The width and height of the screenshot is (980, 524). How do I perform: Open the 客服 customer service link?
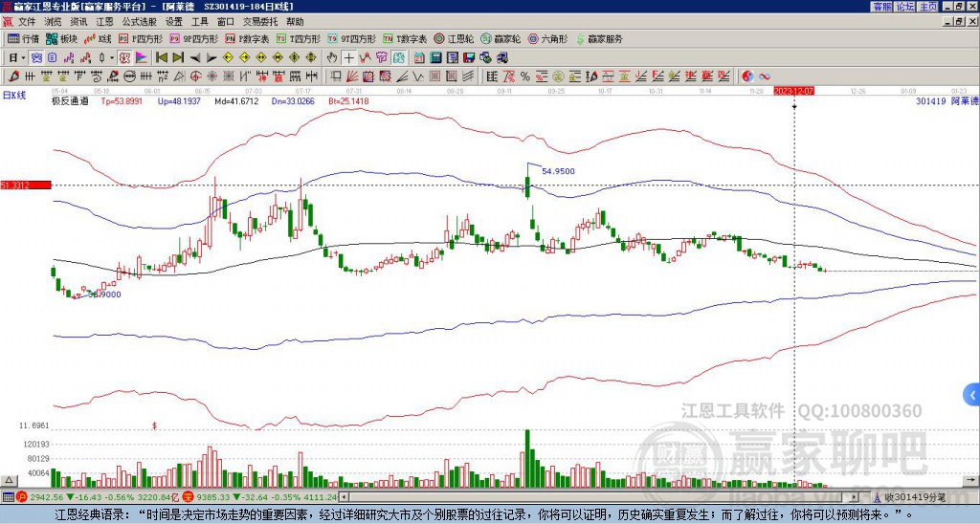882,7
